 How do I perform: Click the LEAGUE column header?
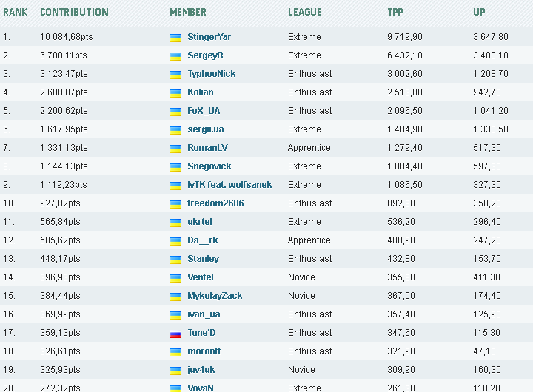(305, 13)
